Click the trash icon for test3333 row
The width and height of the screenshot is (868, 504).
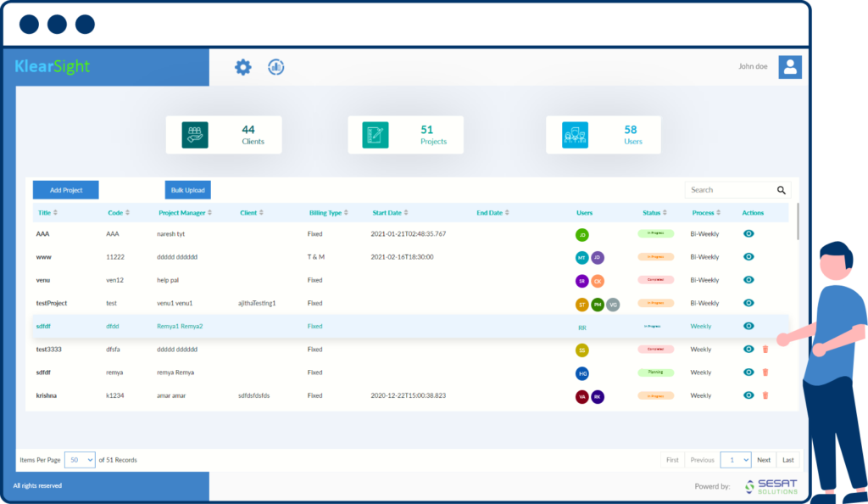(x=765, y=349)
